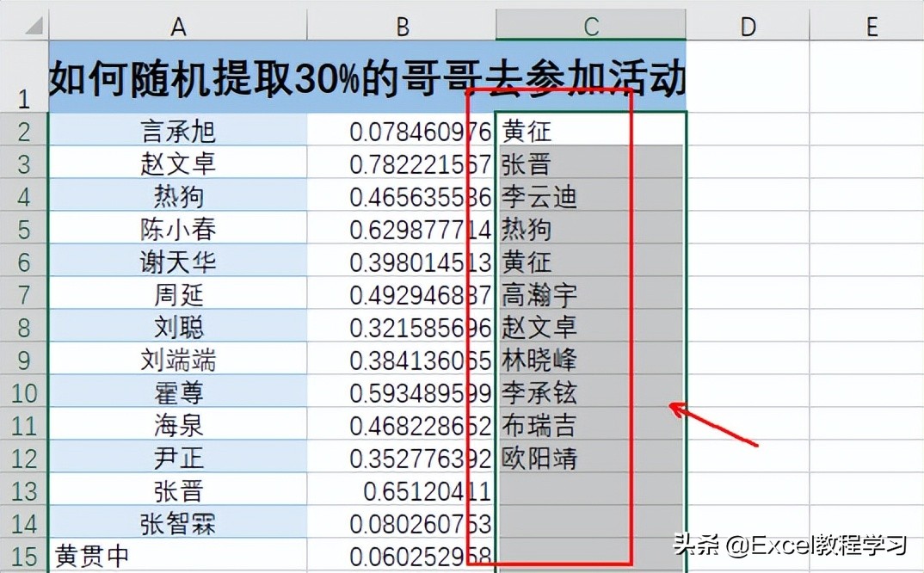Image resolution: width=924 pixels, height=573 pixels.
Task: Click column C cell 张晋 in row 3
Action: click(x=591, y=163)
